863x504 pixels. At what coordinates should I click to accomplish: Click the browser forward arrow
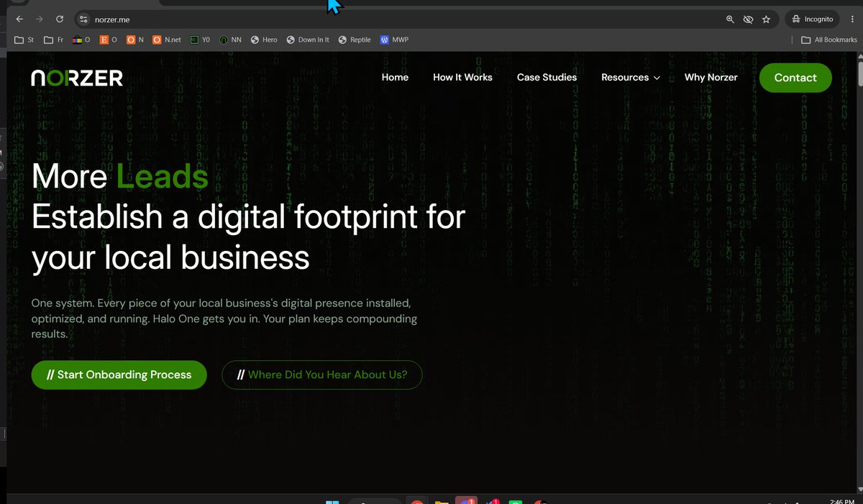pos(40,19)
